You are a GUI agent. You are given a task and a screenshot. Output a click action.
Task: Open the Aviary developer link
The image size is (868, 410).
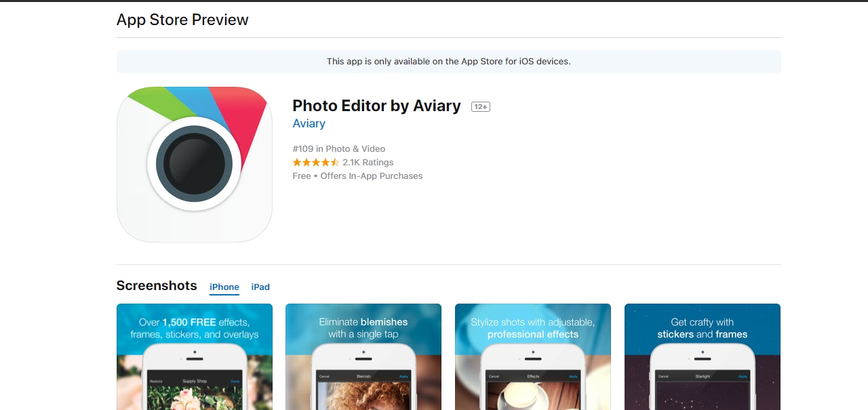pyautogui.click(x=309, y=123)
